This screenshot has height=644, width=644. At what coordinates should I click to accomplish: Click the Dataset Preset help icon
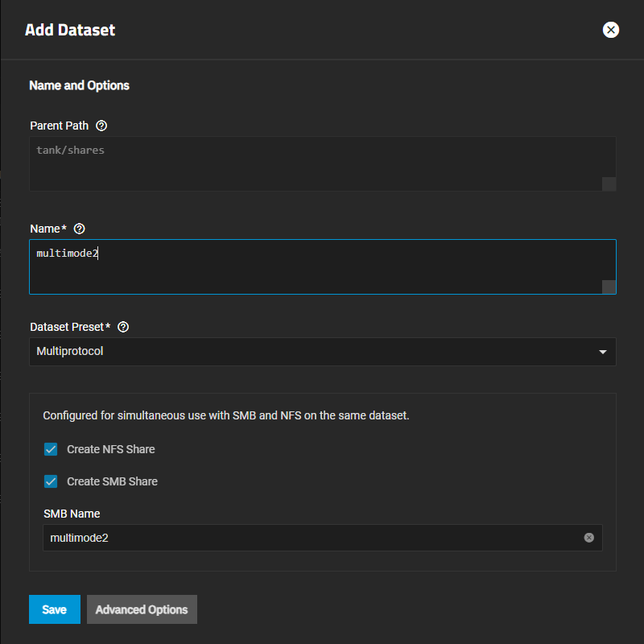pyautogui.click(x=123, y=327)
